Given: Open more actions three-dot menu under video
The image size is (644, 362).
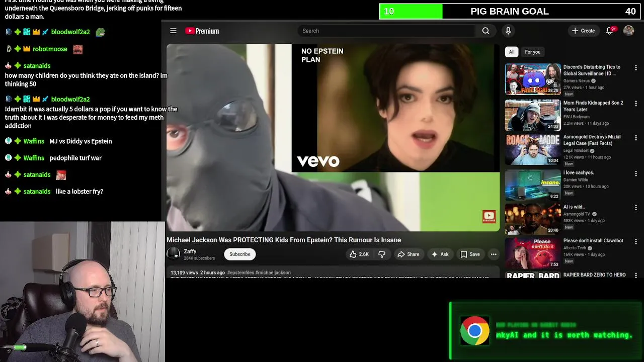Looking at the screenshot, I should click(x=494, y=254).
